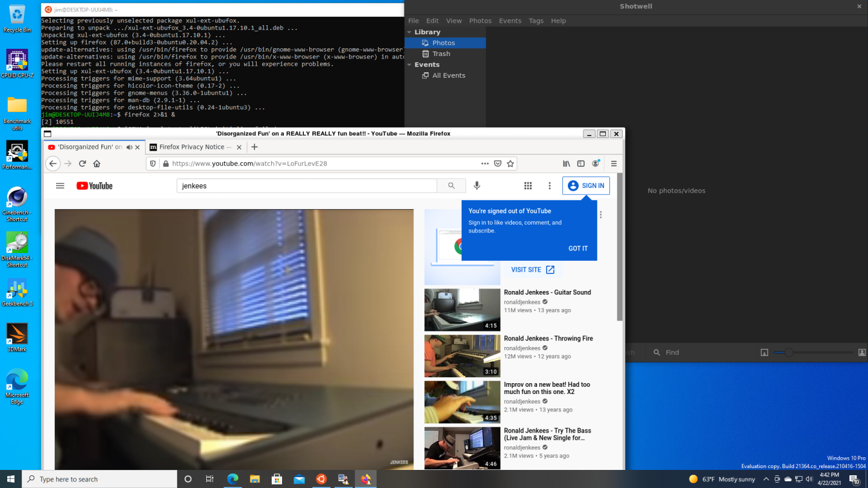
Task: Open the Firefox hamburger menu
Action: [614, 163]
